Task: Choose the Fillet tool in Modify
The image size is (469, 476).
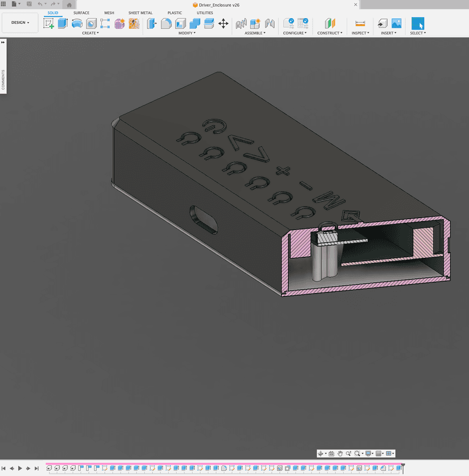Action: (167, 23)
